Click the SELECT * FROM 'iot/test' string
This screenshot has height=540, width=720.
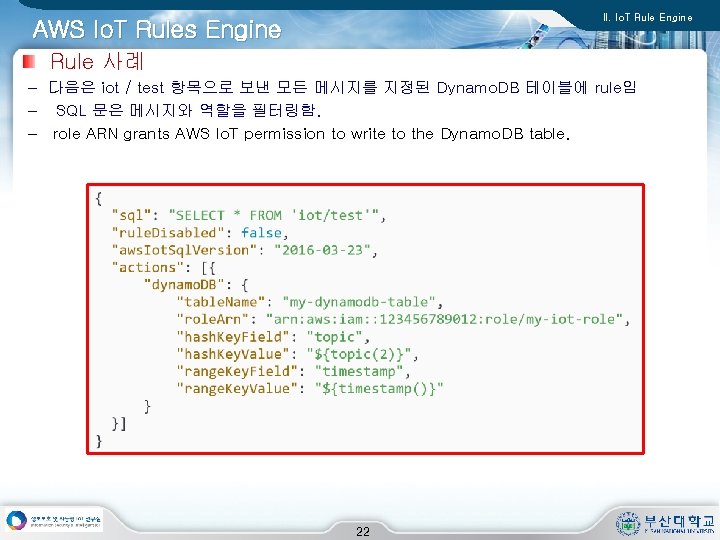[274, 215]
